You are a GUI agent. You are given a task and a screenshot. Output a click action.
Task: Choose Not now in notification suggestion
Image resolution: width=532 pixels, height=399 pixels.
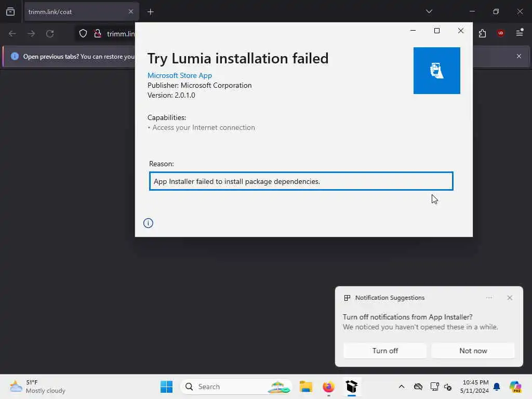point(473,351)
